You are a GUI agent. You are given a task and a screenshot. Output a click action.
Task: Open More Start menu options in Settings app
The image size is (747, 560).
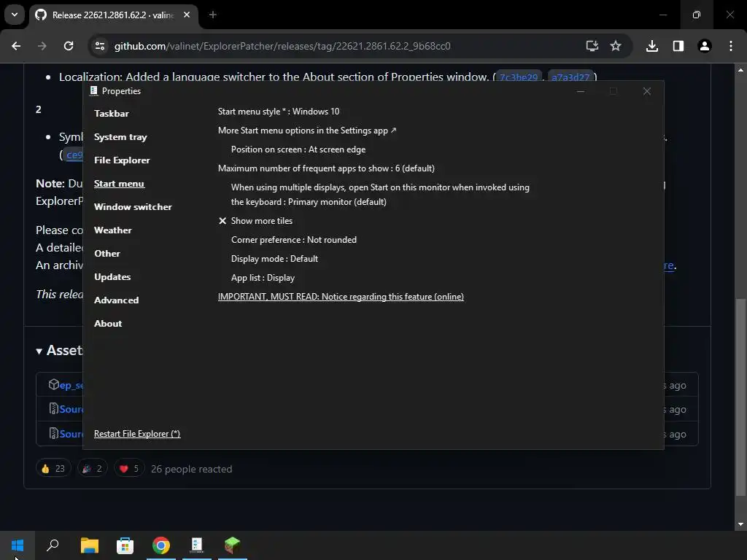click(307, 131)
